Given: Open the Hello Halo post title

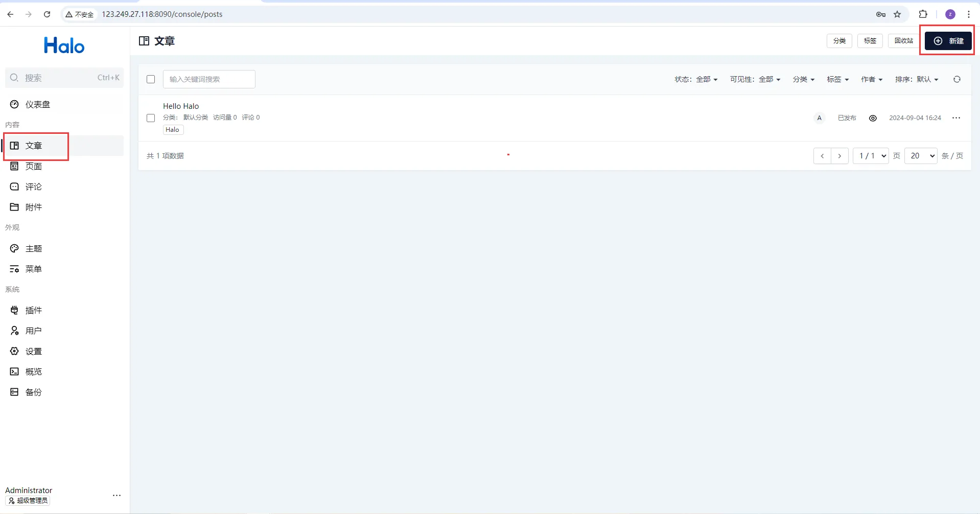Looking at the screenshot, I should click(x=181, y=106).
